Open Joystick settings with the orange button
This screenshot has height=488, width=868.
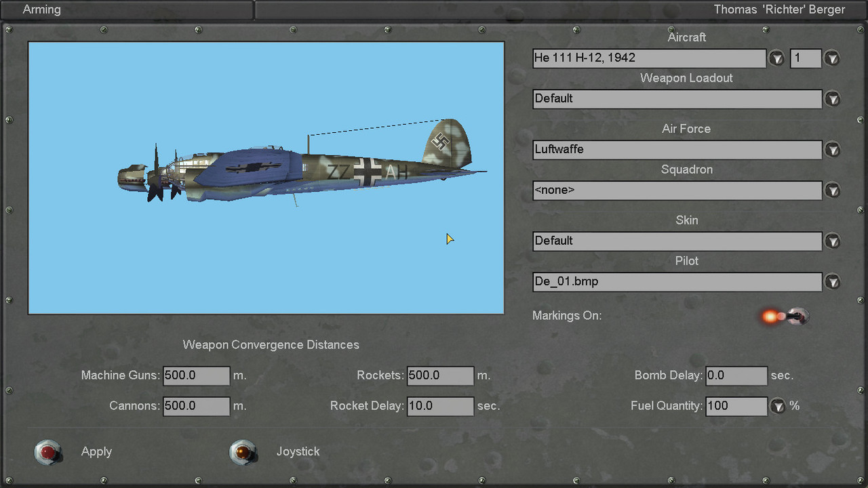(x=243, y=451)
